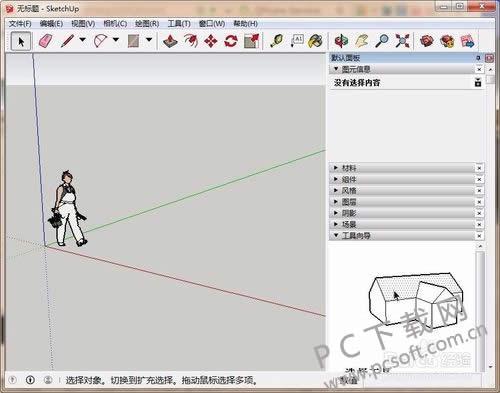This screenshot has height=393, width=500.
Task: Select the Text label tool
Action: click(x=297, y=41)
